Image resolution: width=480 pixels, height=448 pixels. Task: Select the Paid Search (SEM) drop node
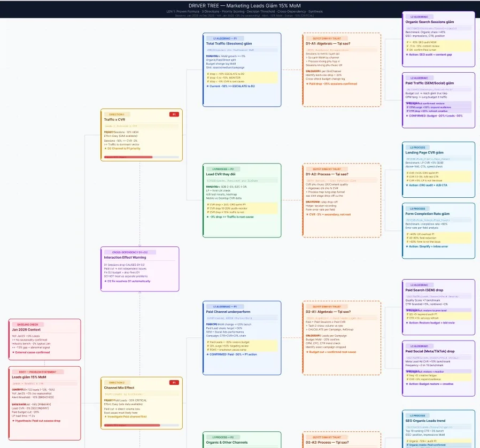click(x=439, y=307)
